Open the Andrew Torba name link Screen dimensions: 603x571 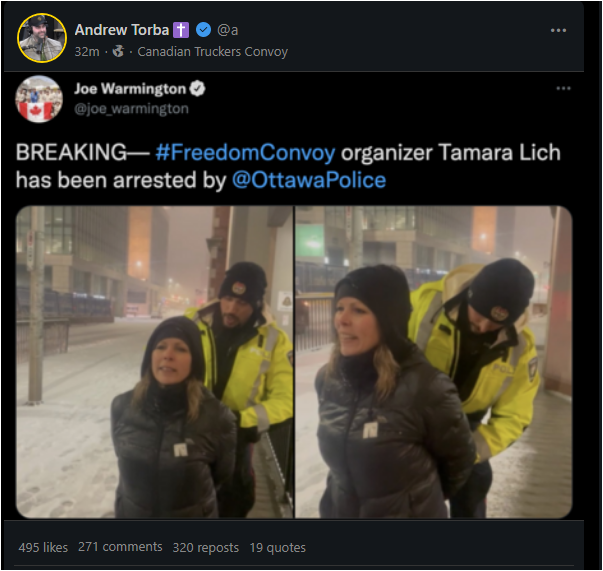(122, 30)
